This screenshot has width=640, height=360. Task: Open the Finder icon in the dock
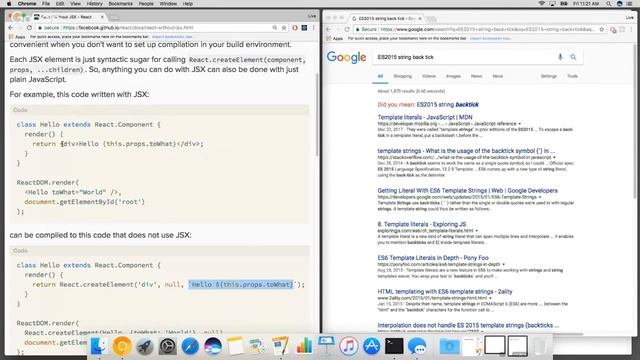point(99,346)
